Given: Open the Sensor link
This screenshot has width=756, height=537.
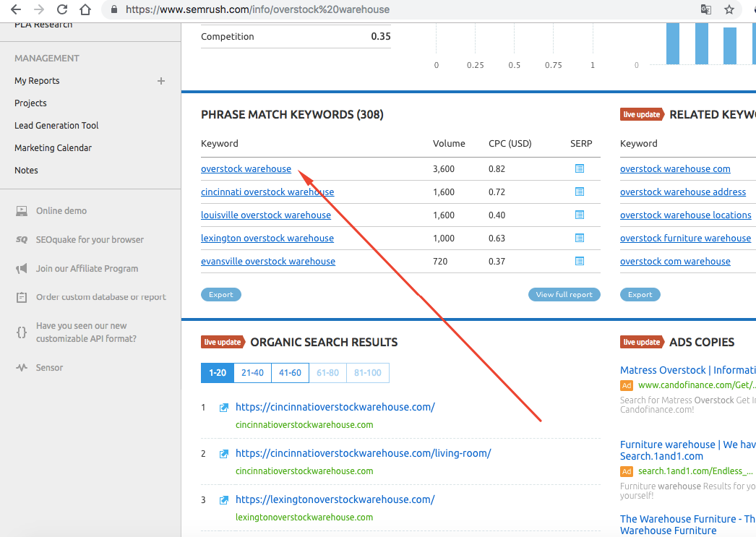Looking at the screenshot, I should (x=49, y=367).
